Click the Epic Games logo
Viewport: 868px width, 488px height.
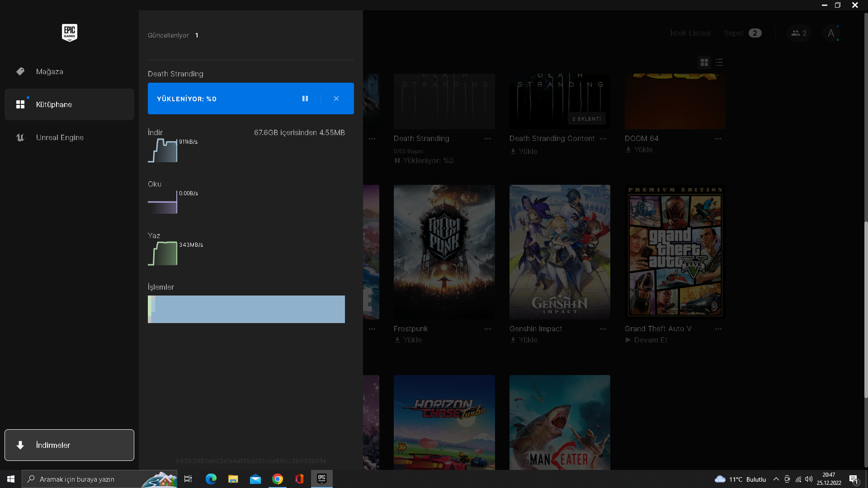pos(70,33)
